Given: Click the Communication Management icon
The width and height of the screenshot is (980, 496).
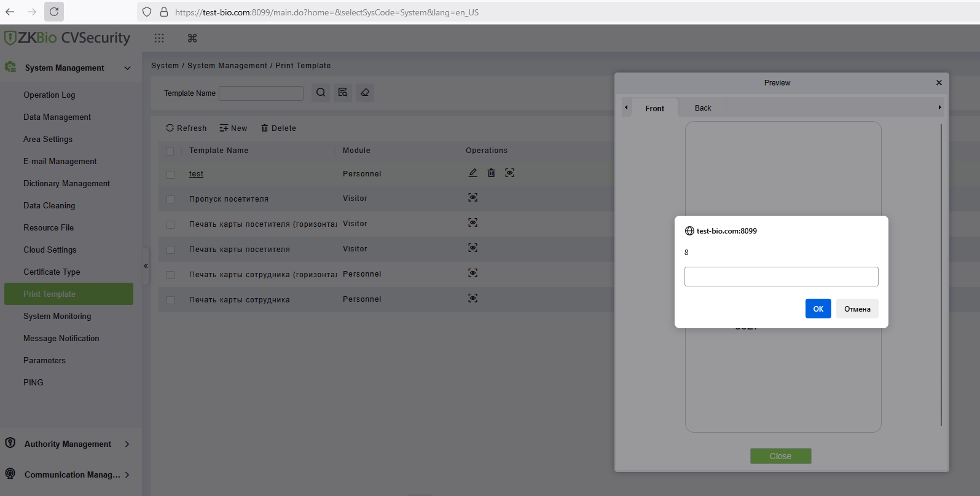Looking at the screenshot, I should (10, 474).
